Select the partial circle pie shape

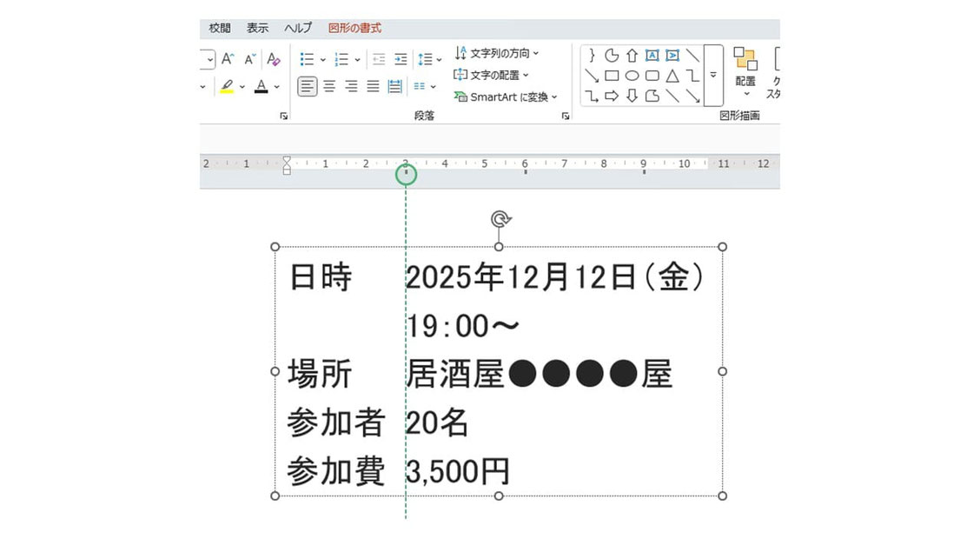(612, 56)
